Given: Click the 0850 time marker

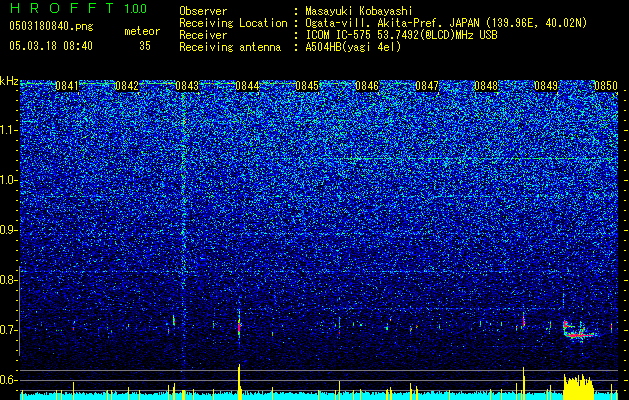Looking at the screenshot, I should point(606,86).
